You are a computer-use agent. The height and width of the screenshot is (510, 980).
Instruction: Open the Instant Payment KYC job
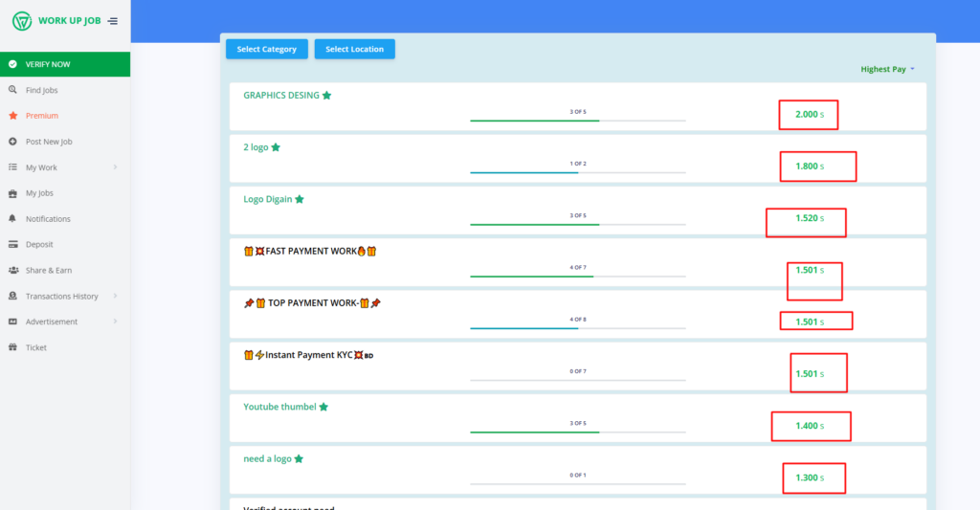pyautogui.click(x=308, y=355)
